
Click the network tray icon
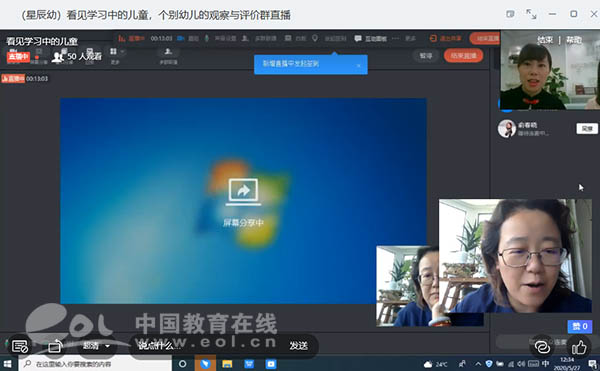(511, 364)
